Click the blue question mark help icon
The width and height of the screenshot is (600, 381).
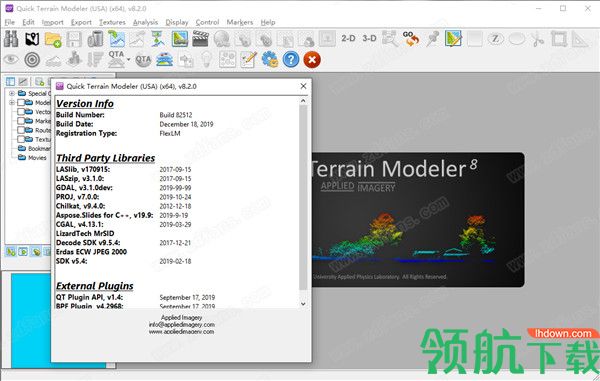[x=291, y=60]
